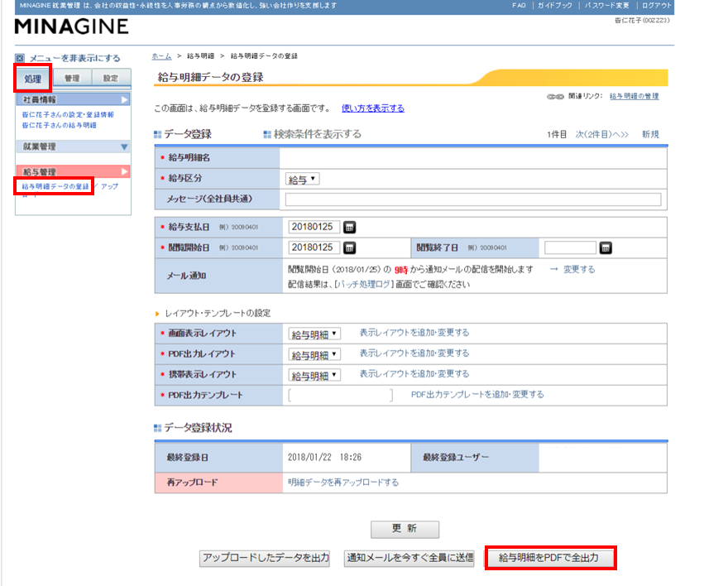Open related link 給与明細の管理

tap(634, 96)
